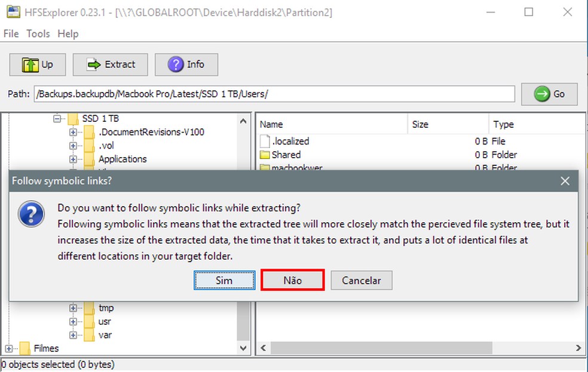The width and height of the screenshot is (588, 372).
Task: Open the Info toolbar button
Action: (186, 64)
